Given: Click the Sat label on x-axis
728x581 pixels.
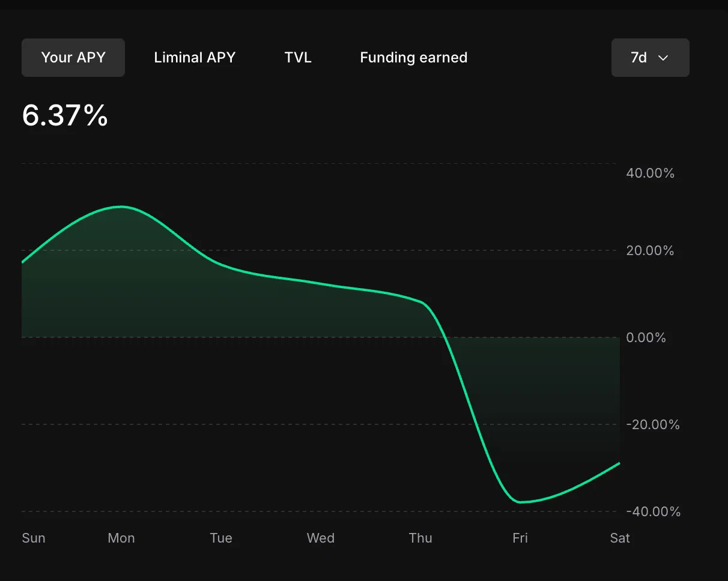Looking at the screenshot, I should tap(619, 538).
